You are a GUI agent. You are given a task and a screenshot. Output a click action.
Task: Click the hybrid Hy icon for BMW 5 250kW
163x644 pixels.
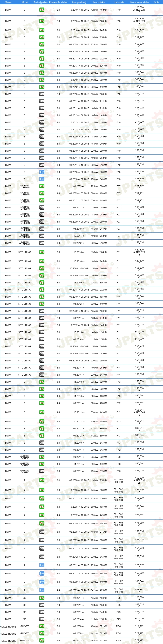42,179
